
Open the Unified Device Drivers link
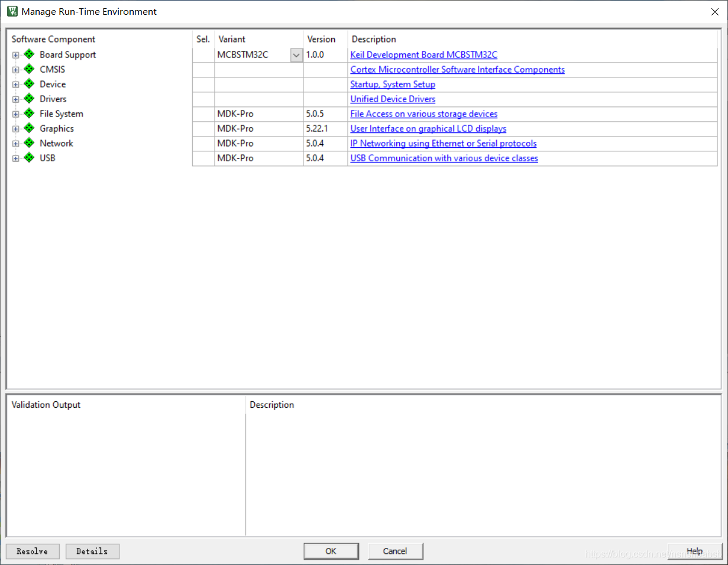[393, 99]
